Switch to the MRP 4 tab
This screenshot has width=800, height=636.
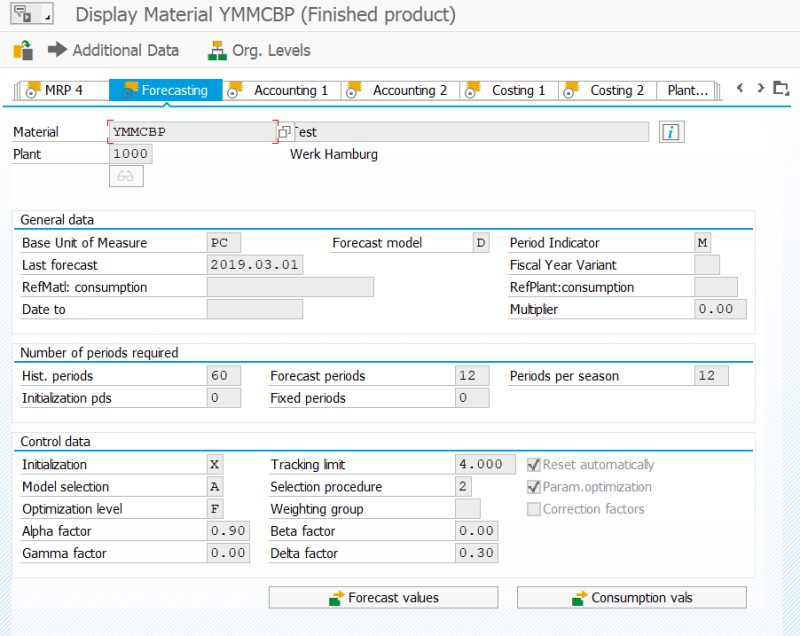(x=62, y=90)
